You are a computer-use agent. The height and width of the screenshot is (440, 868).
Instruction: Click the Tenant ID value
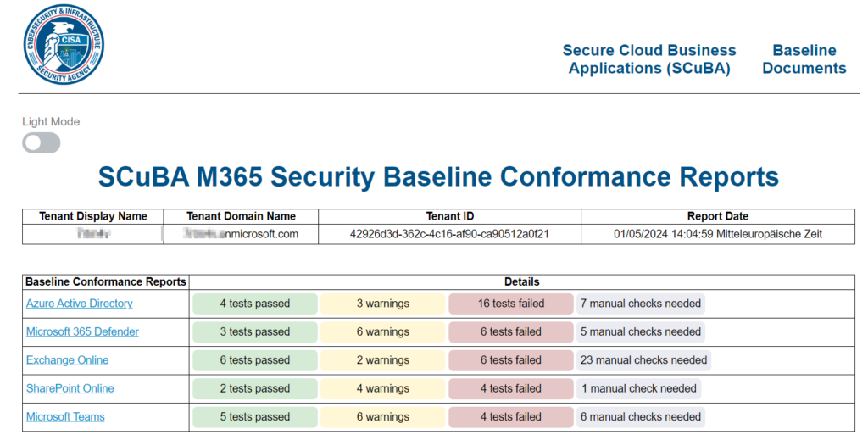449,234
